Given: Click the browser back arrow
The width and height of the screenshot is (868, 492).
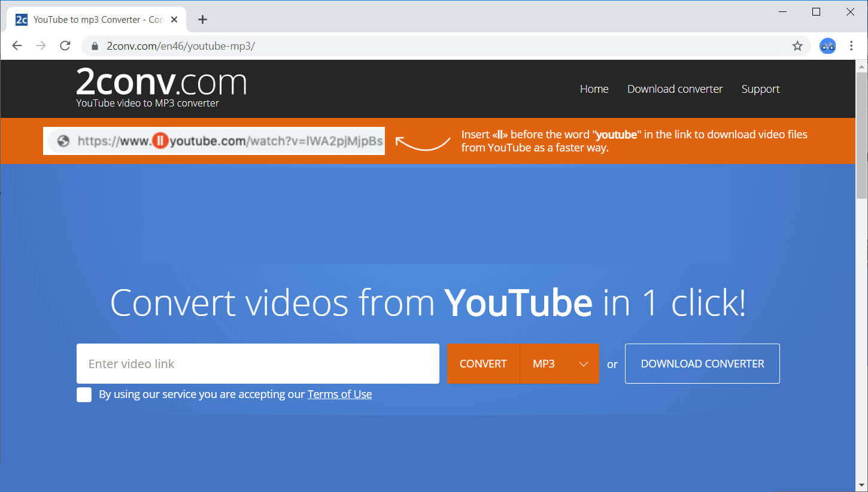Looking at the screenshot, I should pos(17,46).
